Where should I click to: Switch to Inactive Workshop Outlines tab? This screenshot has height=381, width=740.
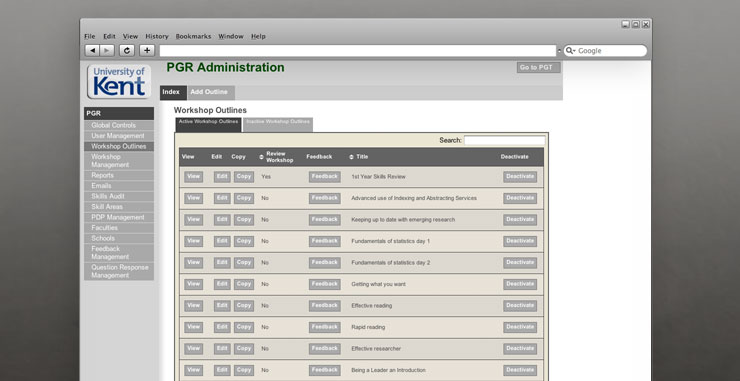coord(278,125)
